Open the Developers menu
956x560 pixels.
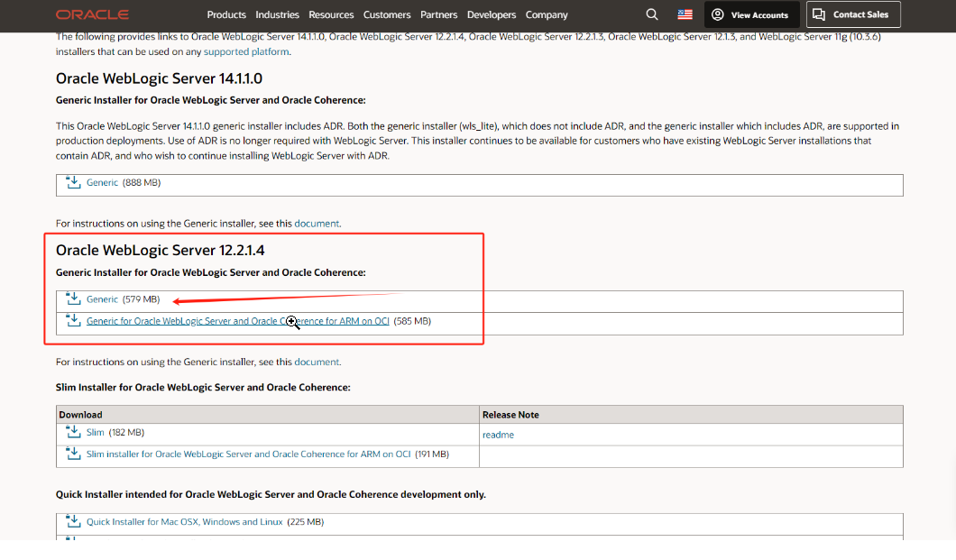(492, 14)
